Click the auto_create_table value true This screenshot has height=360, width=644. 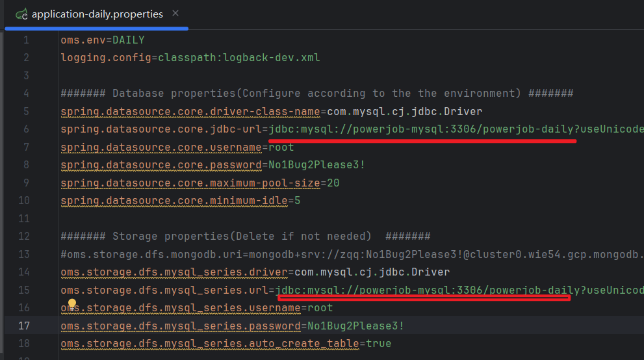[x=379, y=344]
